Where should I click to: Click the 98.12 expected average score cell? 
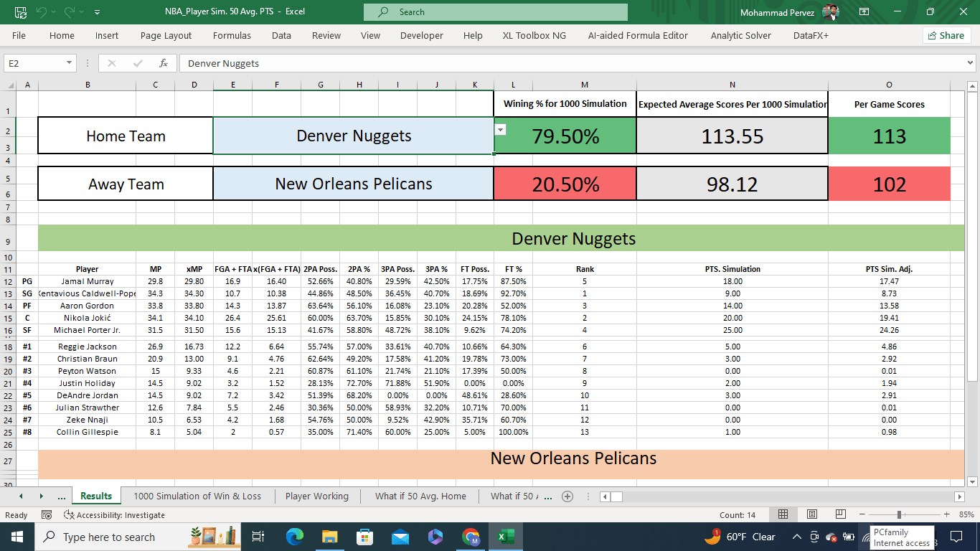tap(732, 184)
